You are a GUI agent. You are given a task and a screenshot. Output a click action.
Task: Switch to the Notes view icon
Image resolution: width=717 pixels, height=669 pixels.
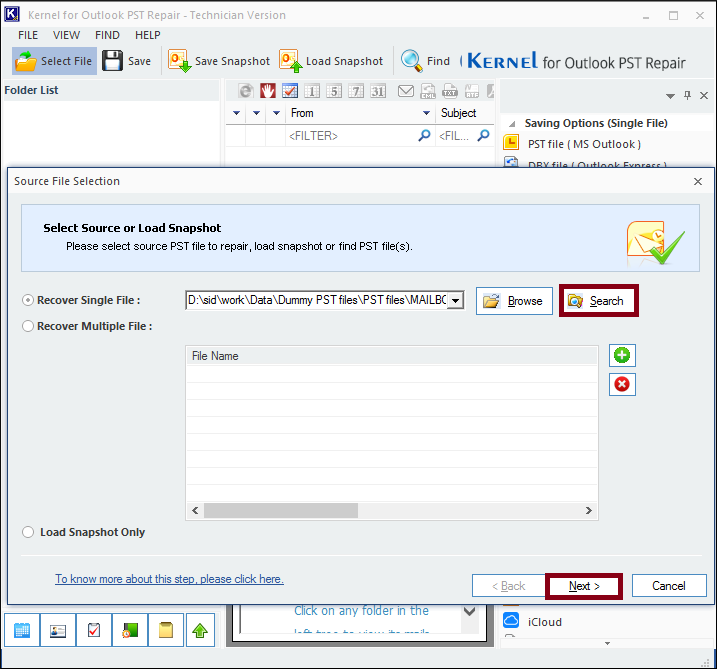coord(166,630)
